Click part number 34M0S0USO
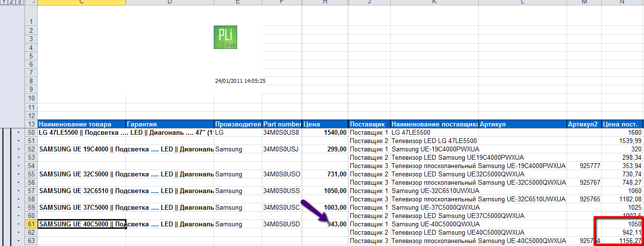 tap(282, 174)
